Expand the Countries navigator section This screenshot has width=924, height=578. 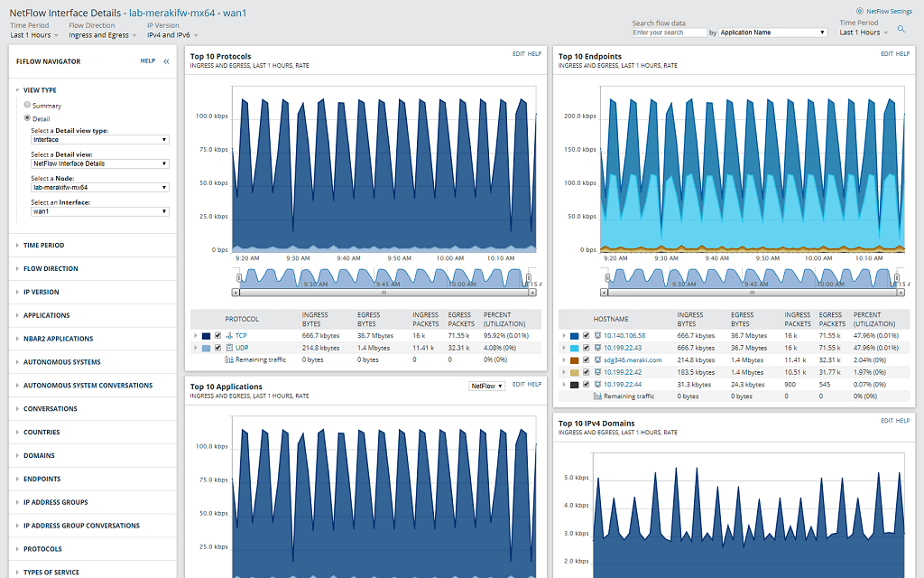coord(18,433)
